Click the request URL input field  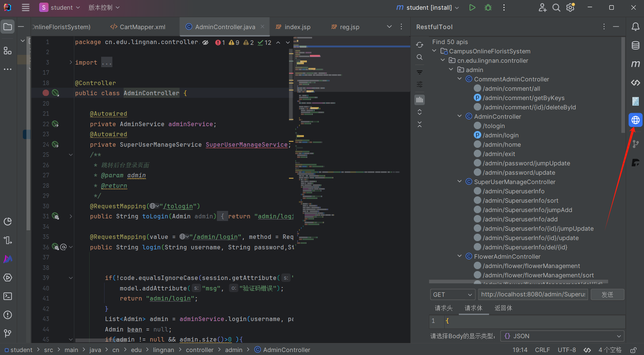pyautogui.click(x=533, y=295)
